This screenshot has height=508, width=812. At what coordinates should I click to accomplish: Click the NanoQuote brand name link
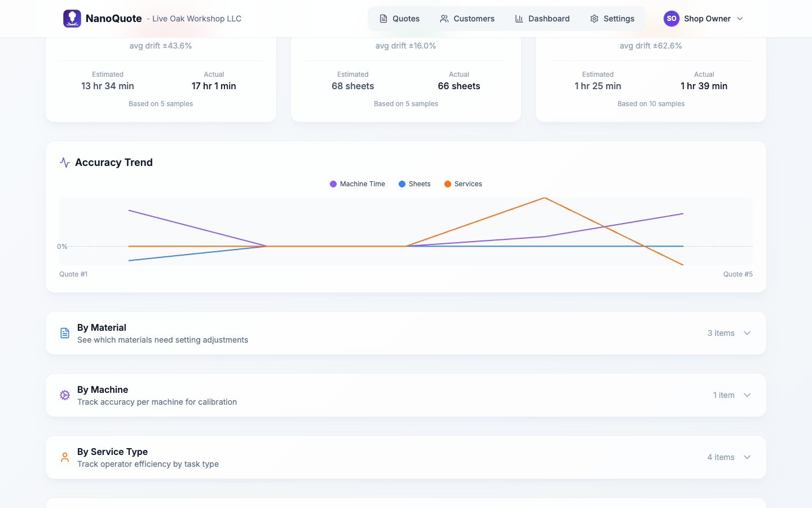[x=114, y=19]
